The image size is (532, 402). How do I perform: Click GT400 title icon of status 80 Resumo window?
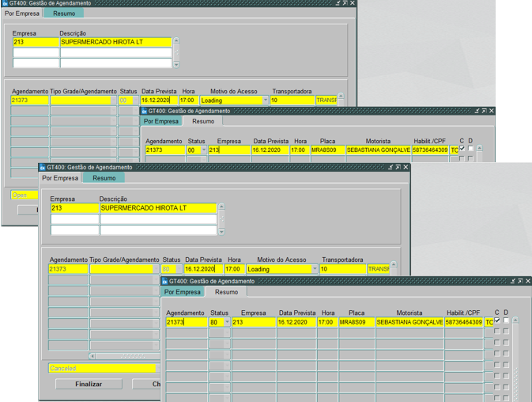tap(165, 281)
